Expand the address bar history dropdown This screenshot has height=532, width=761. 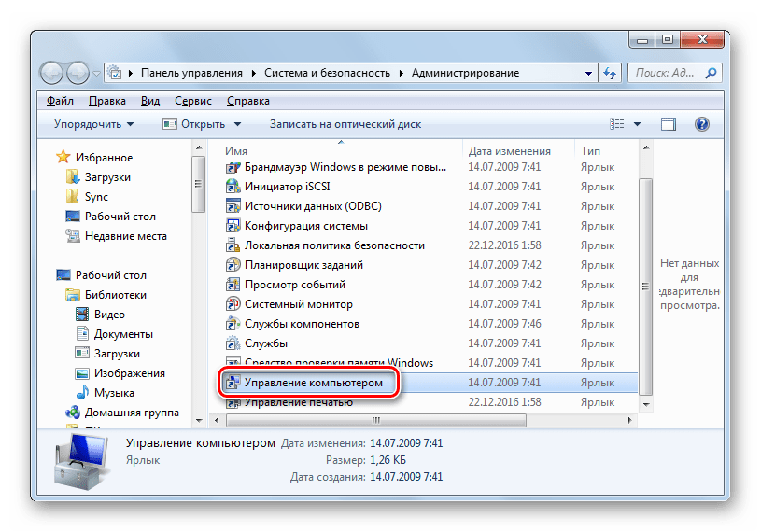(x=588, y=73)
